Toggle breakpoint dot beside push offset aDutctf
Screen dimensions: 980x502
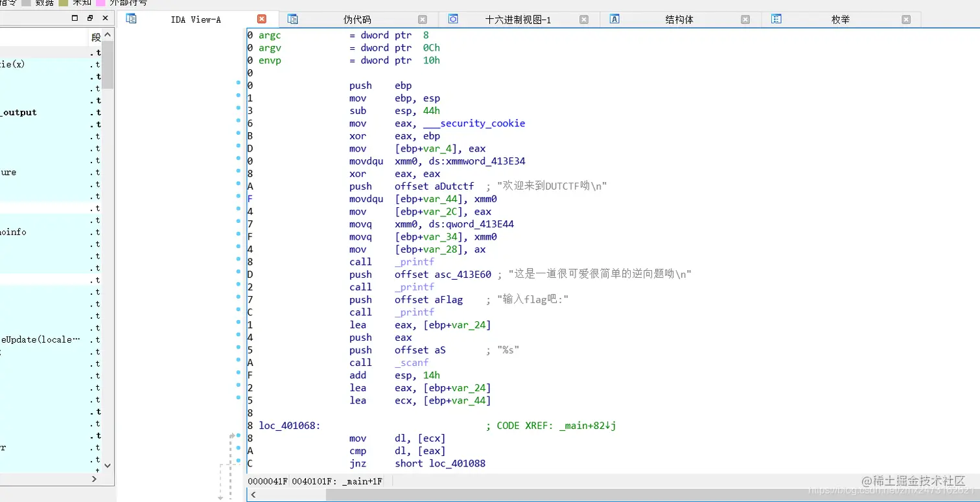click(239, 183)
